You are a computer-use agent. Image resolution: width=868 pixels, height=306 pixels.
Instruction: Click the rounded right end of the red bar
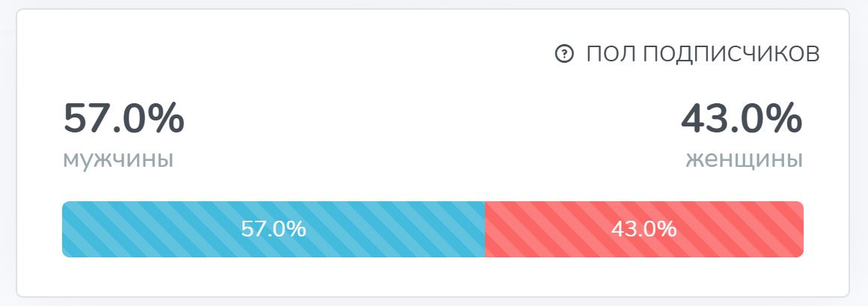coord(800,229)
